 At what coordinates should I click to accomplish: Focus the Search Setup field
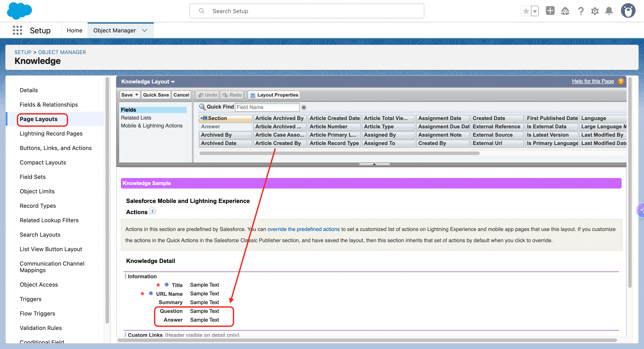point(307,11)
